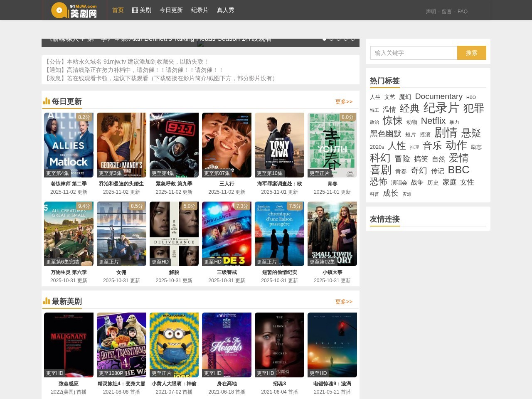Switch to the last carousel slide dot
Image resolution: width=532 pixels, height=399 pixels.
[352, 39]
